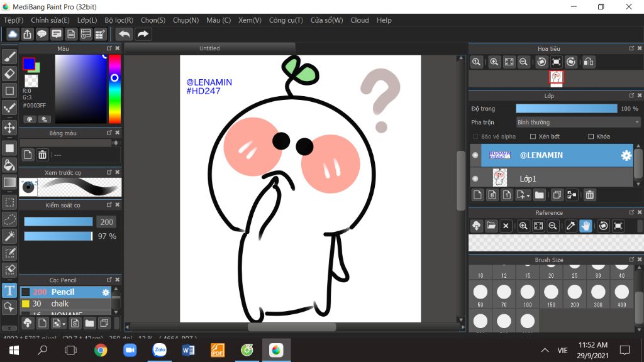Select the Eraser tool
The image size is (644, 362).
point(9,74)
